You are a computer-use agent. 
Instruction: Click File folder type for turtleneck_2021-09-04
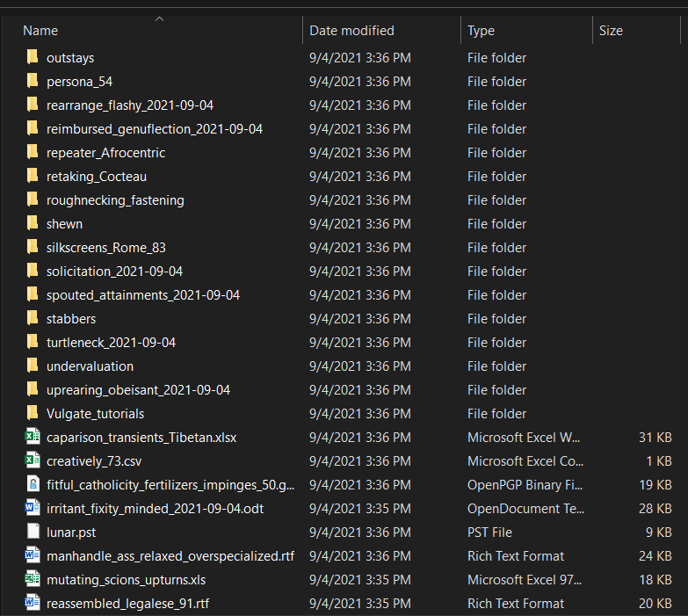click(x=496, y=342)
